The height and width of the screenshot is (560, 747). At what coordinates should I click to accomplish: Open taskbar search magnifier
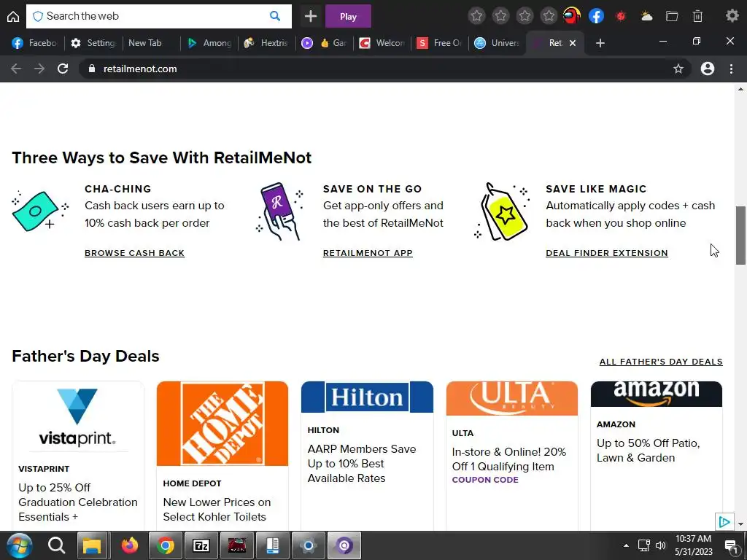tap(56, 545)
